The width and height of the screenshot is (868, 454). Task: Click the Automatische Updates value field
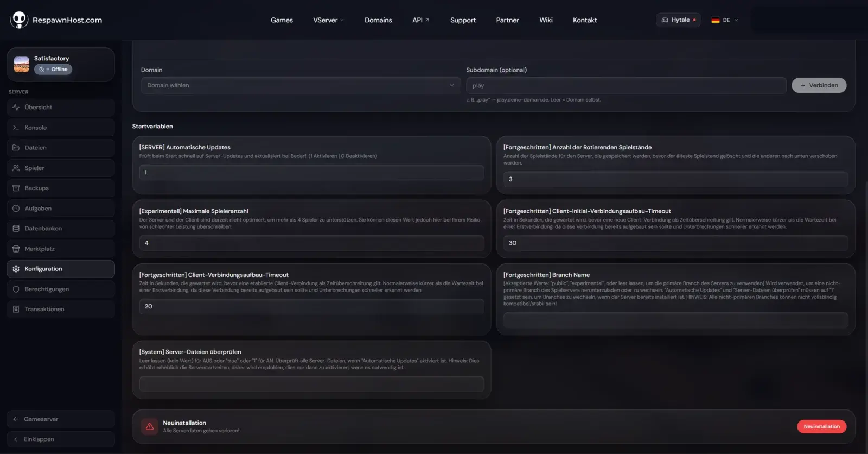[311, 172]
